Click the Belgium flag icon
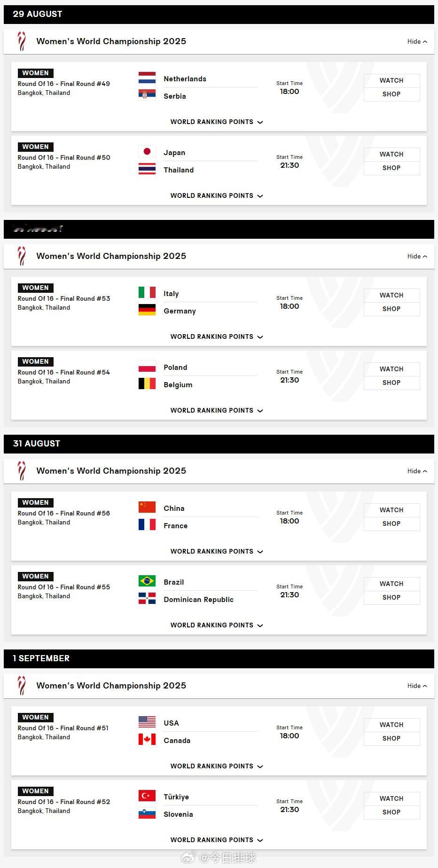Image resolution: width=438 pixels, height=868 pixels. 147,383
